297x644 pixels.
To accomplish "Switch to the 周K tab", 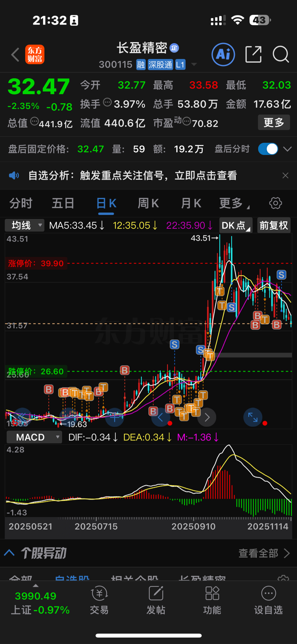I will pyautogui.click(x=148, y=203).
